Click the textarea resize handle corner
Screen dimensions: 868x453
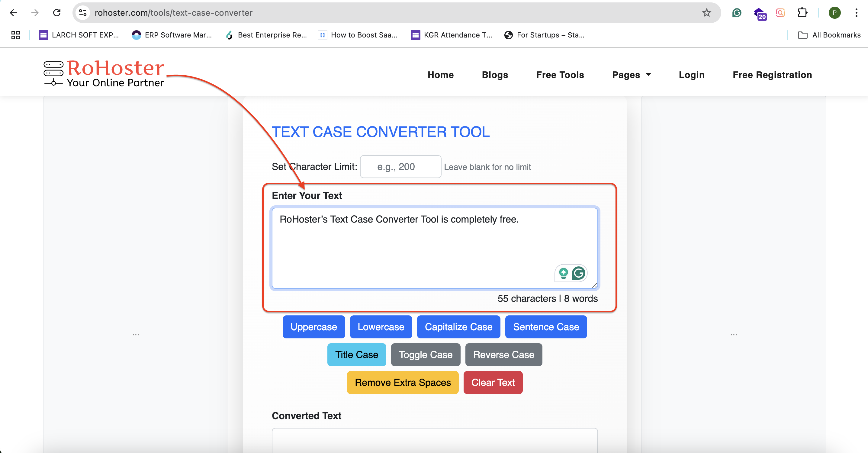click(594, 285)
